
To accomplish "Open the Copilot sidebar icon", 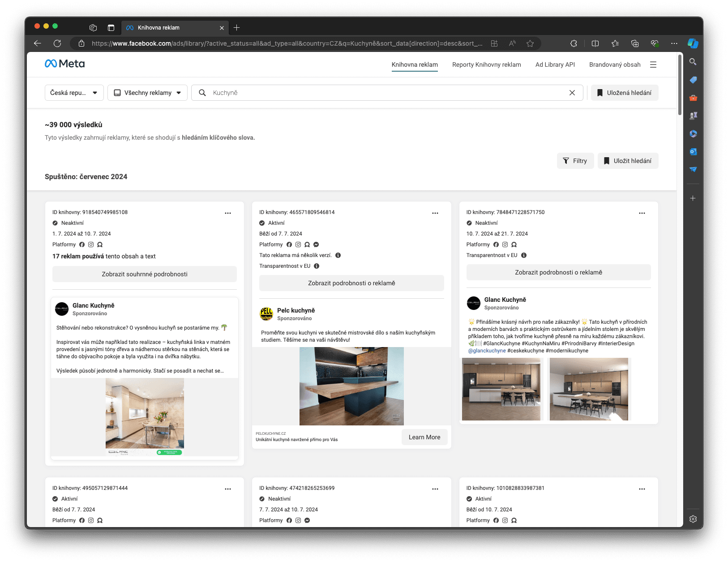I will click(693, 43).
